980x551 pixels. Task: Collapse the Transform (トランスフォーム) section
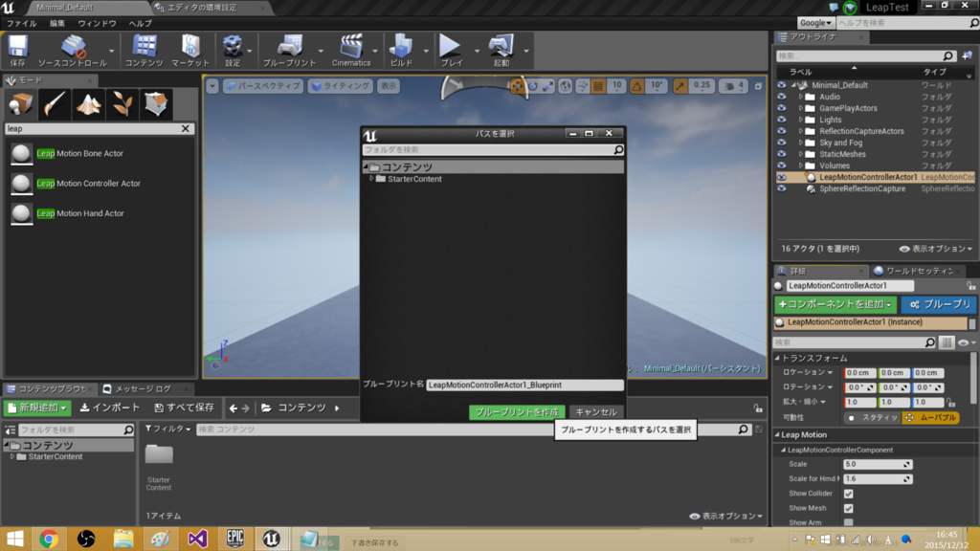click(x=777, y=358)
